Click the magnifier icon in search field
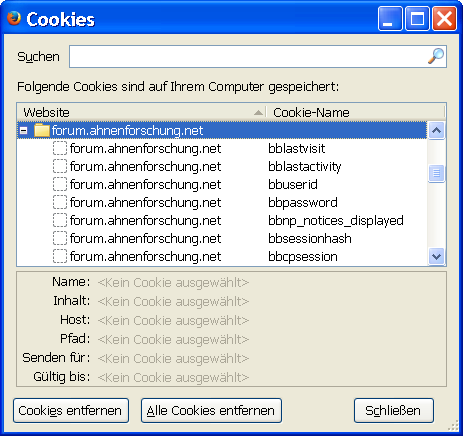Image resolution: width=463 pixels, height=436 pixels. 436,56
